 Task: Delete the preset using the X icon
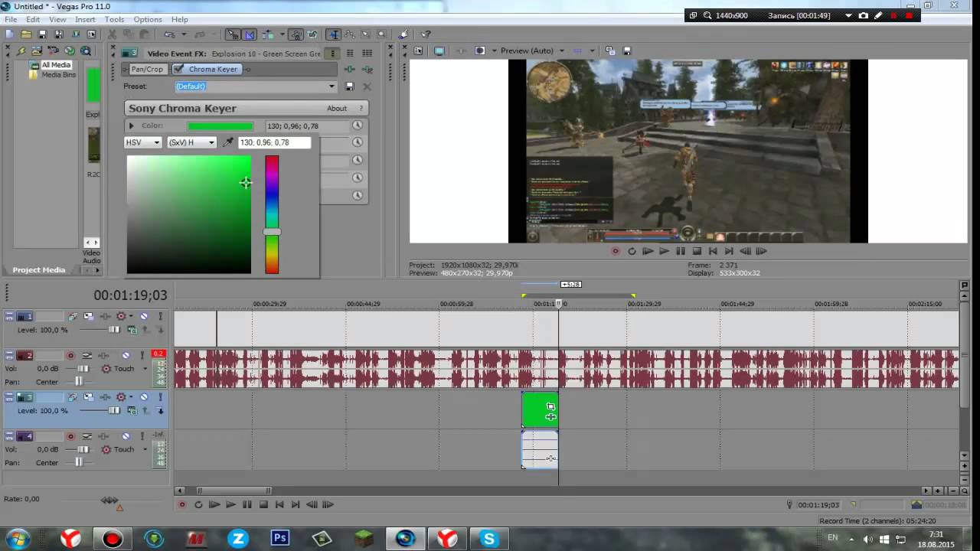(367, 86)
